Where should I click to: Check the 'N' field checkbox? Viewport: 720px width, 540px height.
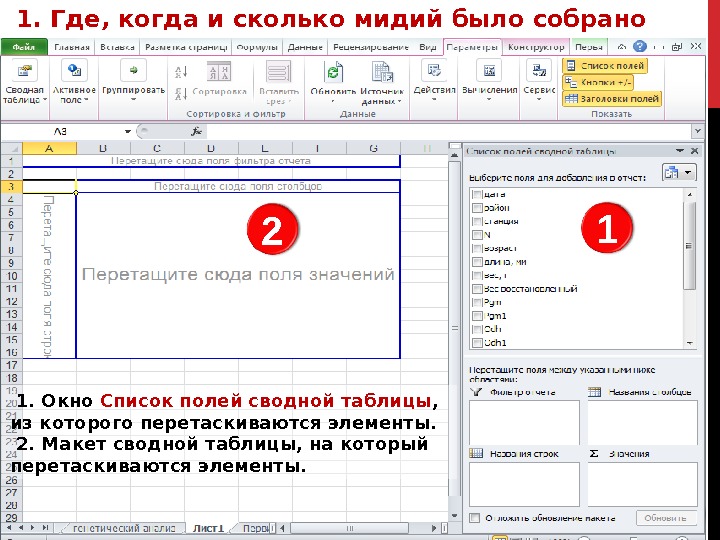point(477,235)
